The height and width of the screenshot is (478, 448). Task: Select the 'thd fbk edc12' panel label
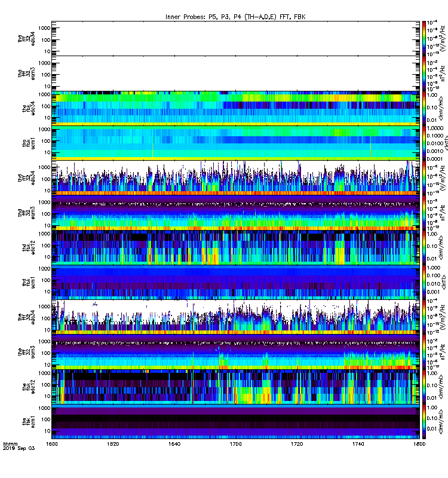click(29, 247)
